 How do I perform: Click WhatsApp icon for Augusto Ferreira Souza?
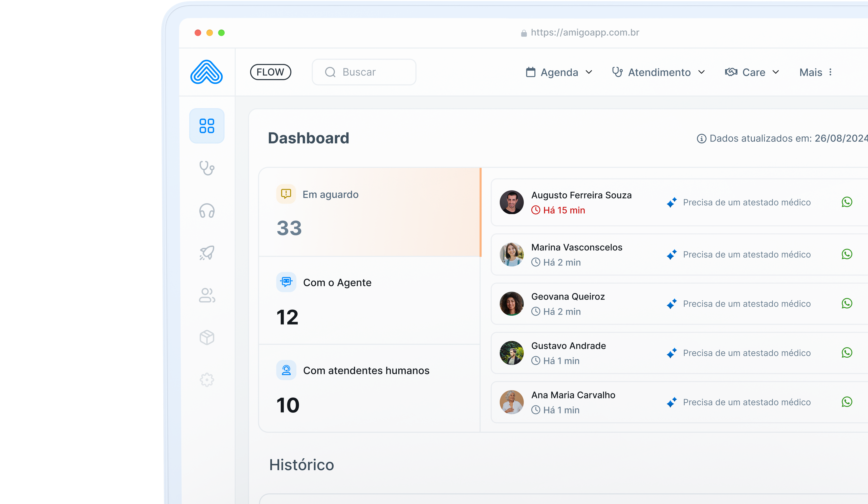[x=847, y=202]
